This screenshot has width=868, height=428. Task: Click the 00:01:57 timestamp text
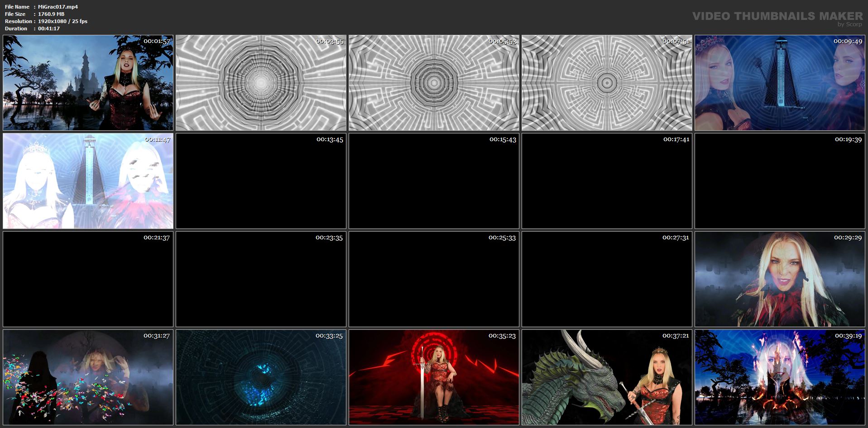(x=157, y=41)
